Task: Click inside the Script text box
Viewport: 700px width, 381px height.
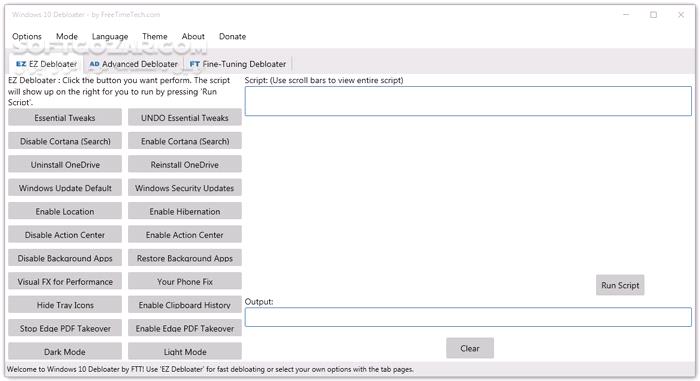Action: click(x=468, y=101)
